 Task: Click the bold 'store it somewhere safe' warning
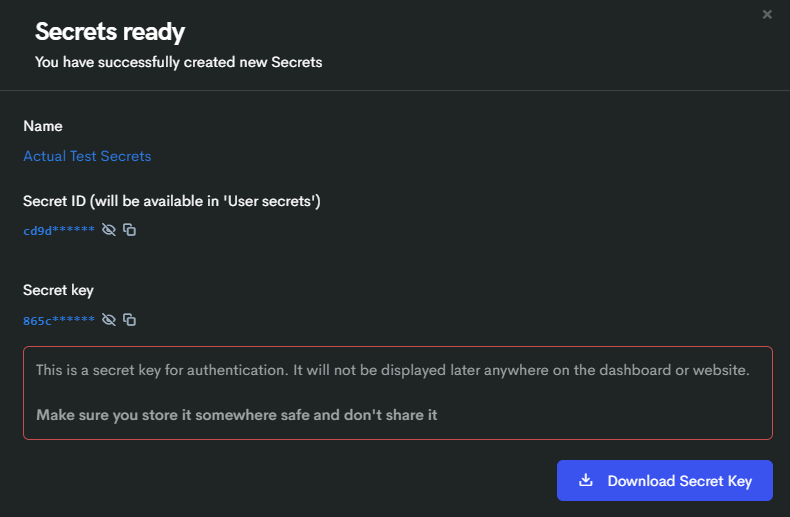[x=237, y=414]
